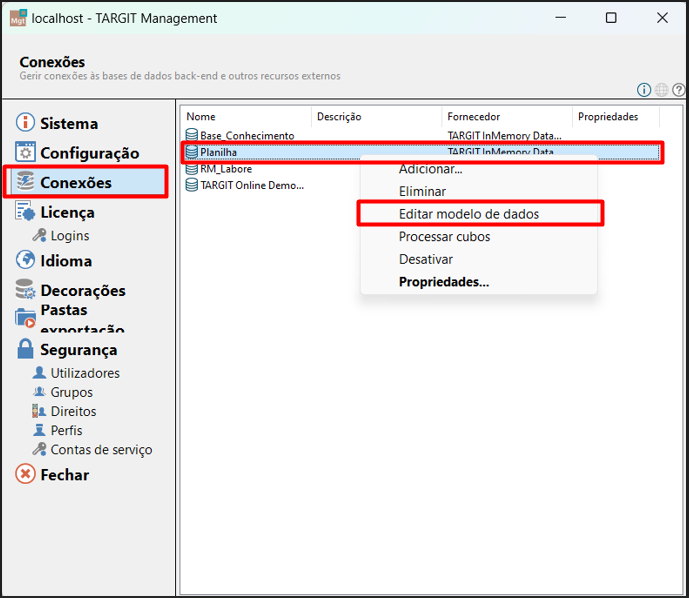Click the Grupos people icon
This screenshot has width=689, height=598.
pyautogui.click(x=40, y=391)
